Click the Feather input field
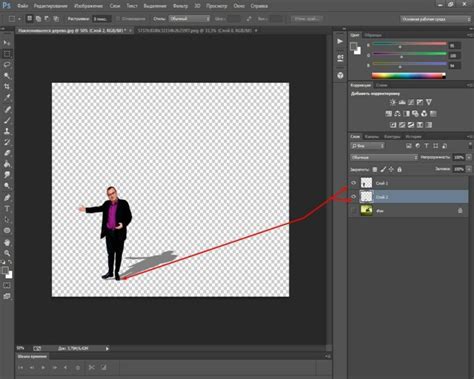474x379 pixels. pyautogui.click(x=101, y=19)
